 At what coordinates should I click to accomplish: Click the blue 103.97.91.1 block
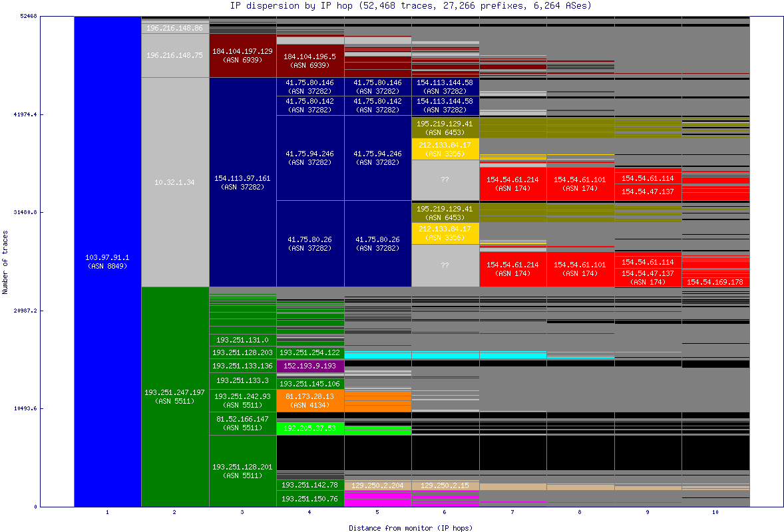(x=107, y=261)
